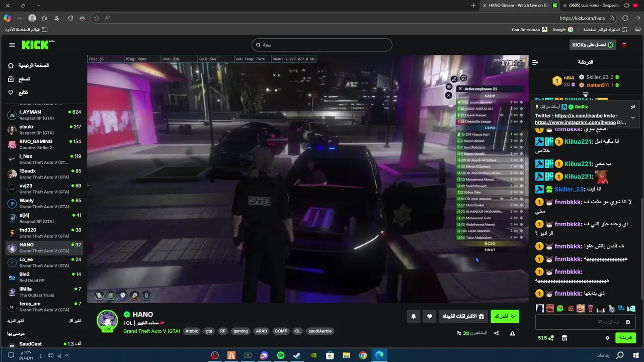Toggle the bell notifications button
The height and width of the screenshot is (362, 644).
(414, 316)
